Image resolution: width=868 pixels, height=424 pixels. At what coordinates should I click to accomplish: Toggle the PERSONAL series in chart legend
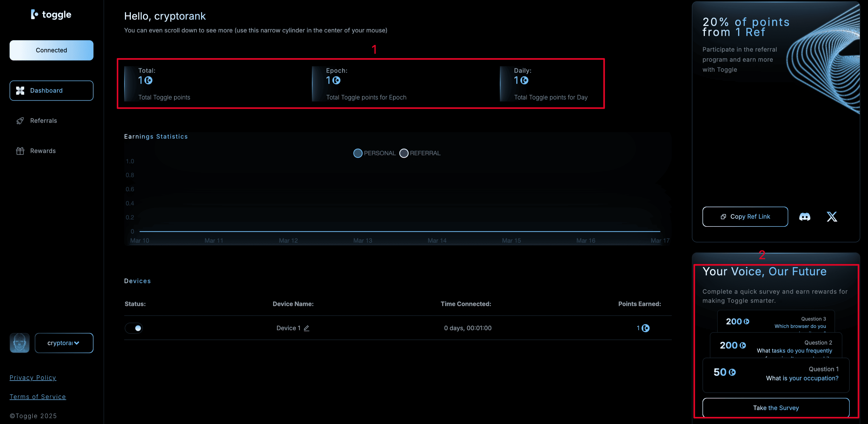pyautogui.click(x=374, y=153)
